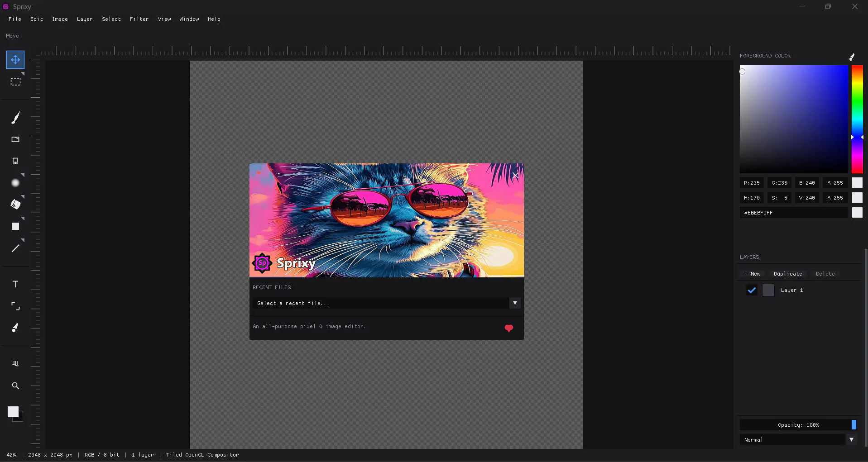Screen dimensions: 868x462
Task: Click the Tiled OpenGL Compositor status text
Action: point(202,455)
